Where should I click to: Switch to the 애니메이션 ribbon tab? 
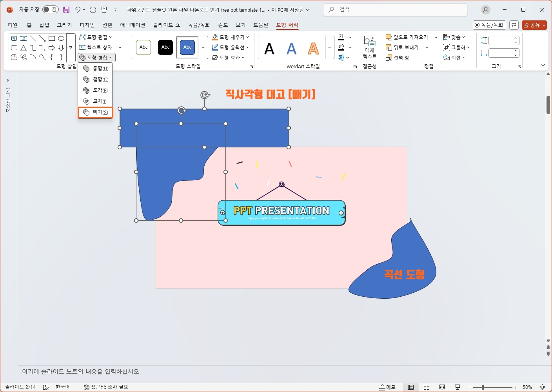coord(133,25)
